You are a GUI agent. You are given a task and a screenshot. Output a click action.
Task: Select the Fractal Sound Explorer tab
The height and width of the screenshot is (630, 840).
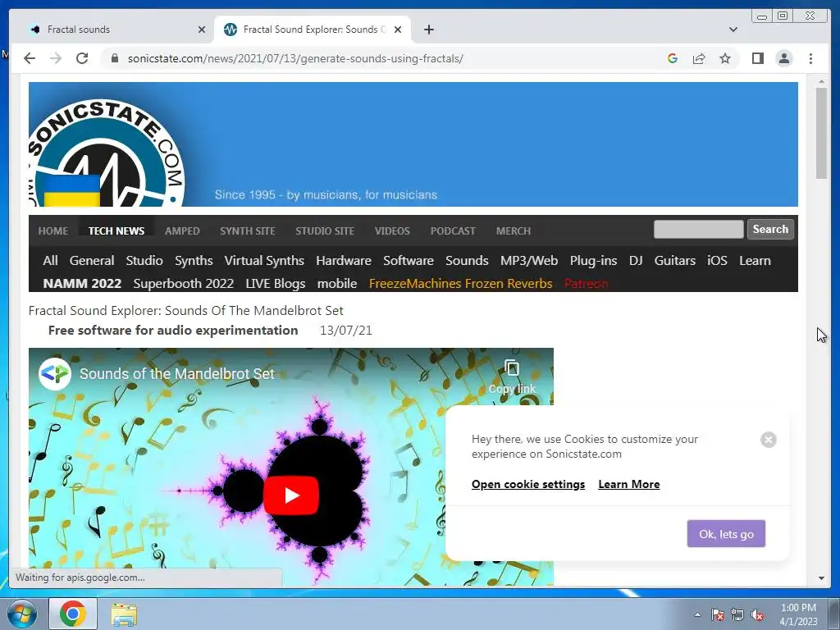[313, 30]
